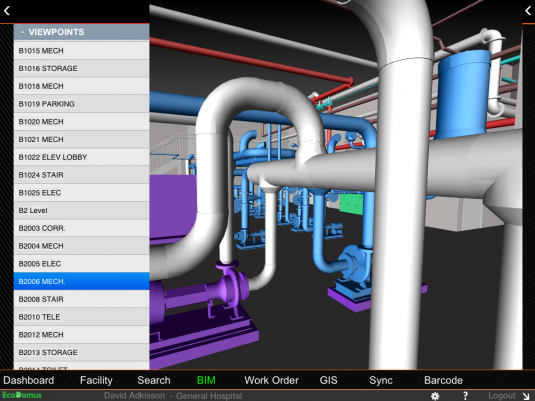Click the EcoDomus logo
Viewport: 535px width, 401px height.
(21, 395)
